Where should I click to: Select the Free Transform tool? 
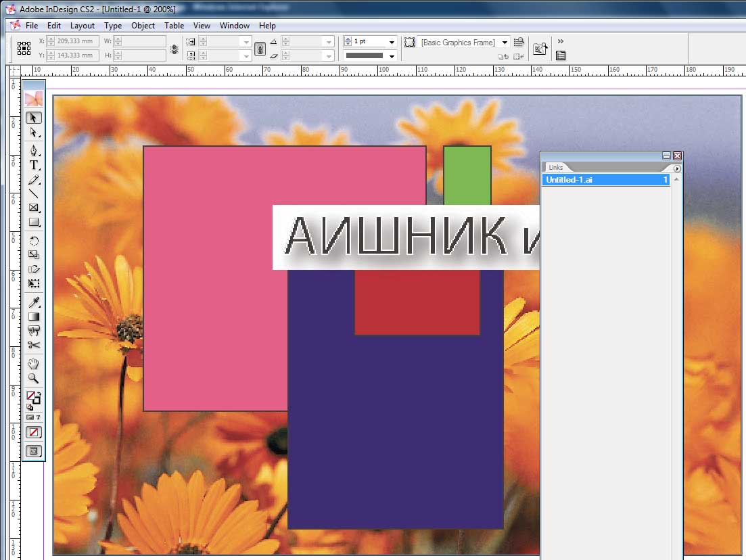33,283
